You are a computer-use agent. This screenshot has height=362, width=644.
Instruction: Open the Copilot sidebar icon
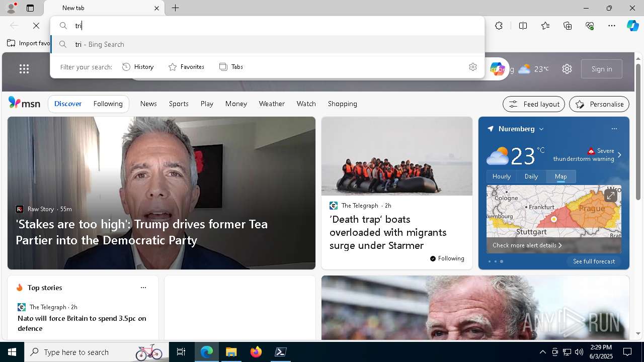pos(633,26)
